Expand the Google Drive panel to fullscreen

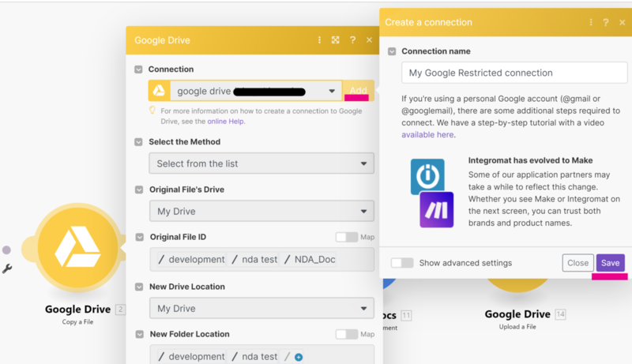(x=335, y=39)
